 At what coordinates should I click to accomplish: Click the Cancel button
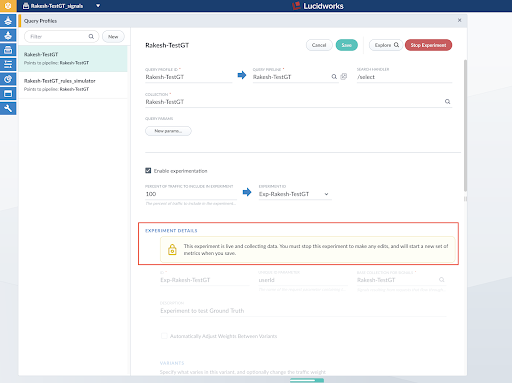point(319,45)
